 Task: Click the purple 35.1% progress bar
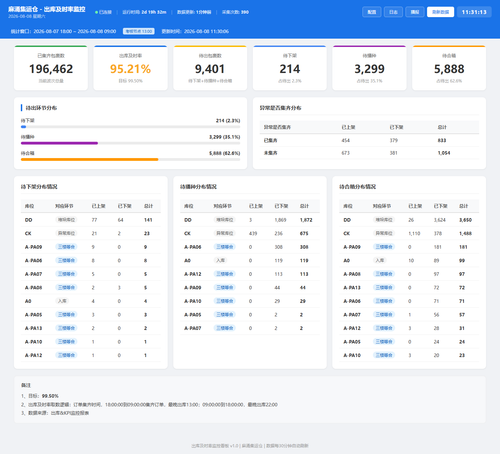click(x=59, y=143)
